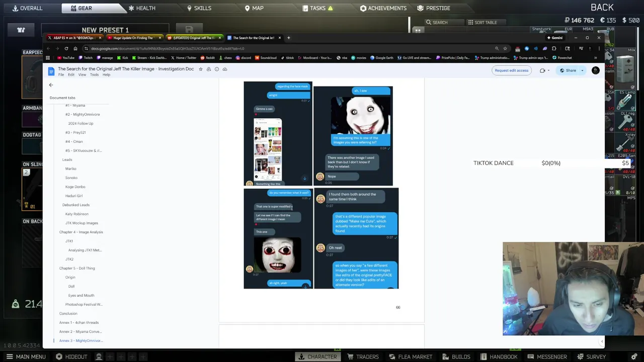
Task: Reload the browser page
Action: pos(66,49)
